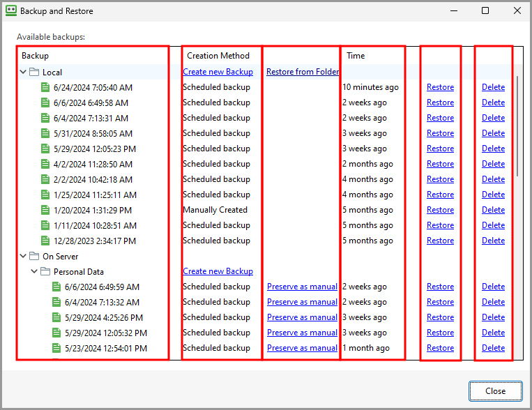Click file icon of 6/4/2024 7:13:32 AM backup
This screenshot has height=410, width=532.
pos(56,302)
